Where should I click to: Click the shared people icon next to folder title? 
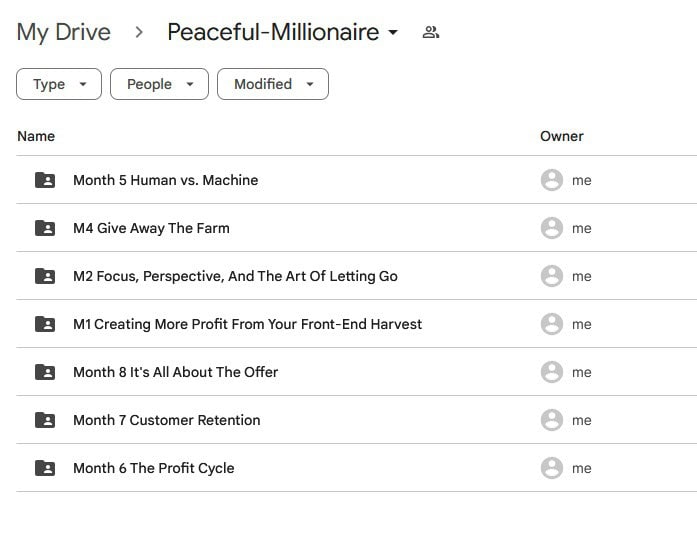click(x=431, y=32)
